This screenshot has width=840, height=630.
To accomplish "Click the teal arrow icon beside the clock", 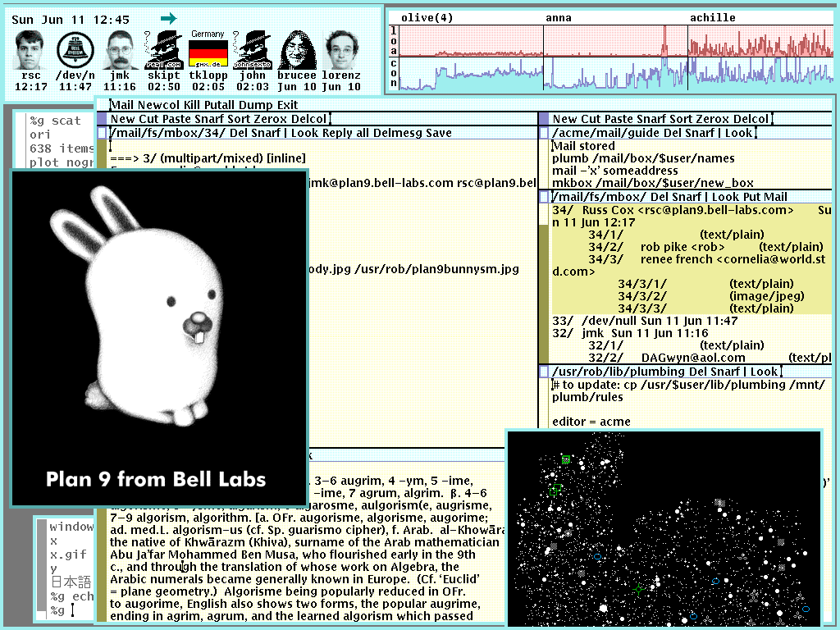I will pos(169,16).
